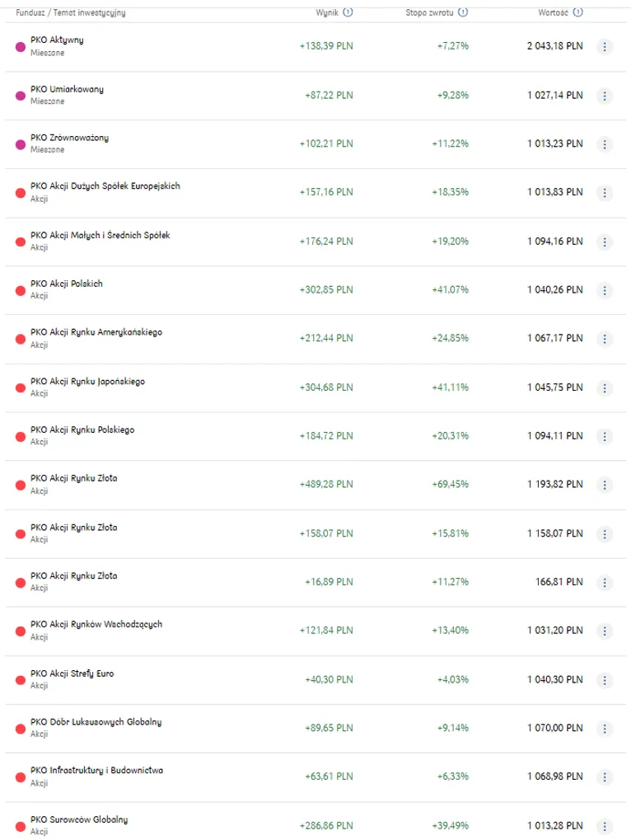Image resolution: width=631 pixels, height=840 pixels.
Task: Show options for PKO Akcji Rynku Amerykańskiego
Action: click(605, 339)
